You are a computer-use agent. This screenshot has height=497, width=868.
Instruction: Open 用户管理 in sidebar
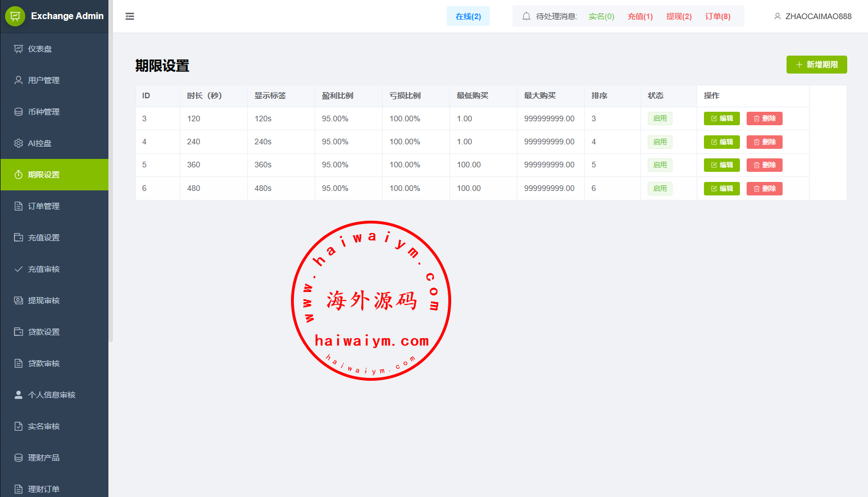[x=43, y=80]
